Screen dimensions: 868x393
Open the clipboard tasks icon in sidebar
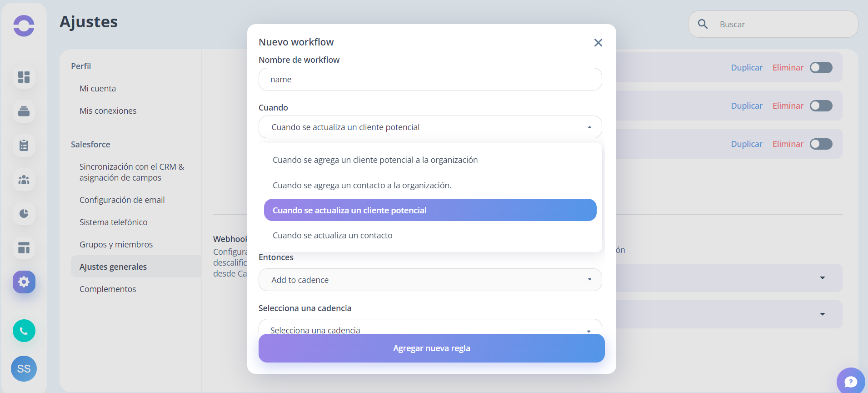point(24,146)
